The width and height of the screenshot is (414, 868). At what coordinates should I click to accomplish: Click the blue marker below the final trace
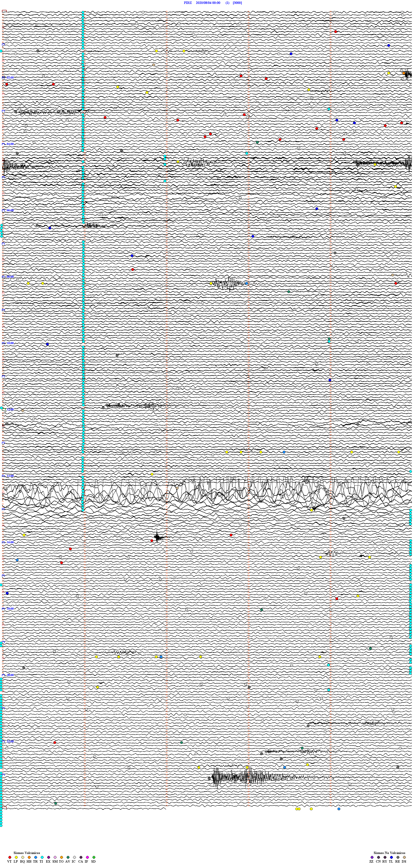pos(339,809)
